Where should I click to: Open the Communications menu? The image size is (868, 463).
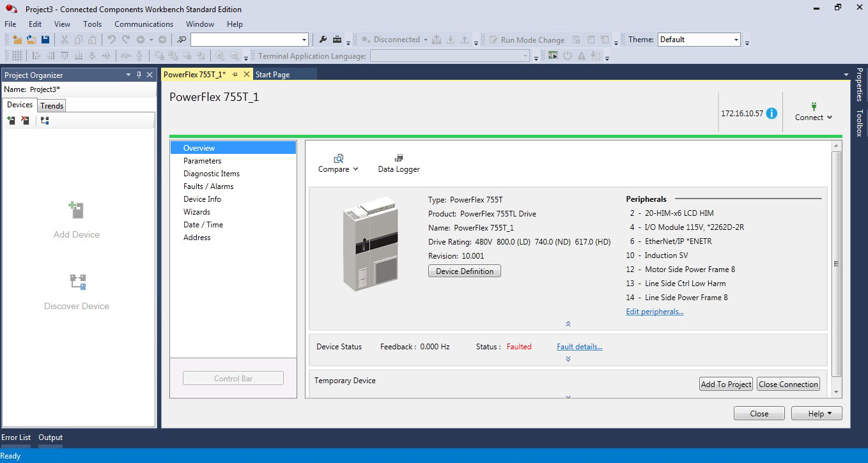point(144,24)
